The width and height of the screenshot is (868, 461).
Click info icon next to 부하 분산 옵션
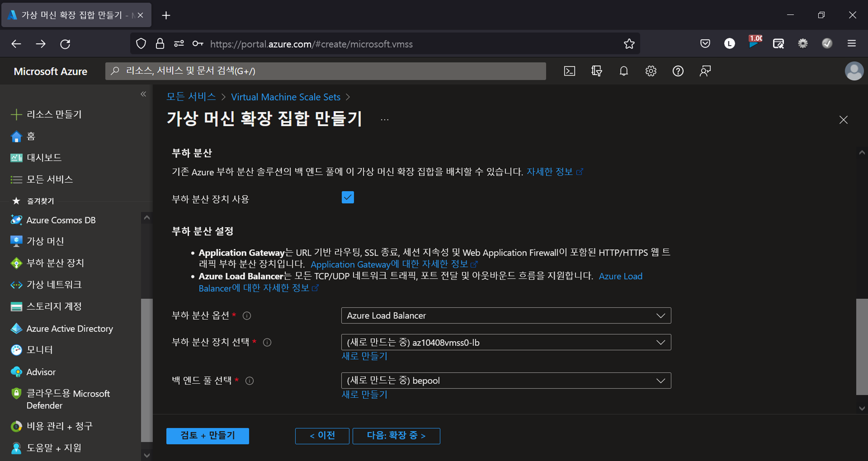pos(247,316)
